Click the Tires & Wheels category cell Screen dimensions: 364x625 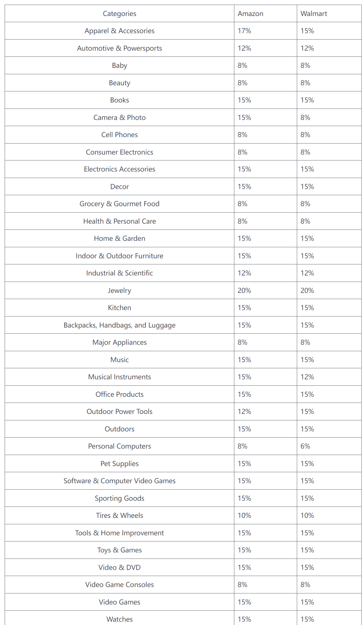pos(119,516)
